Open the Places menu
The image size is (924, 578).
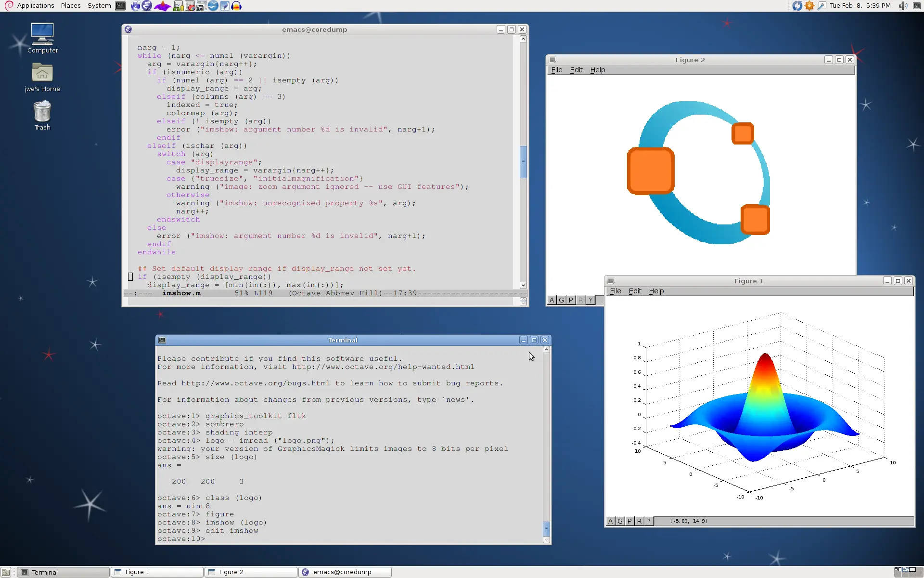coord(71,6)
